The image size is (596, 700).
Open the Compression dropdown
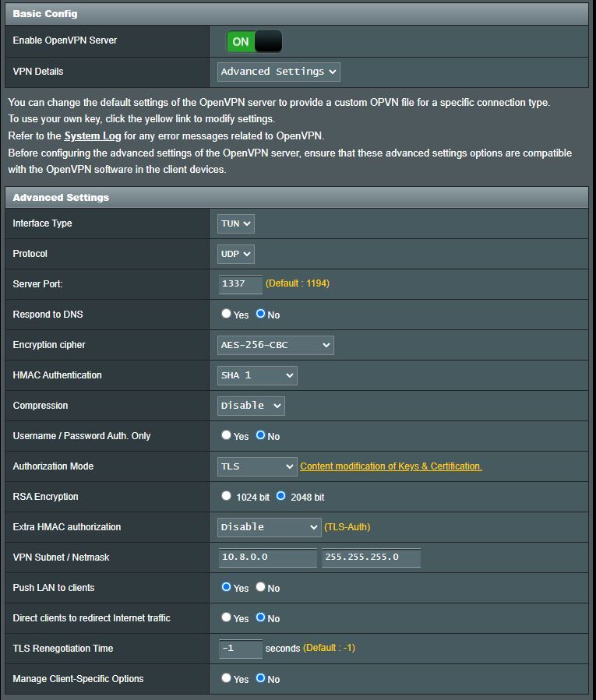coord(251,406)
